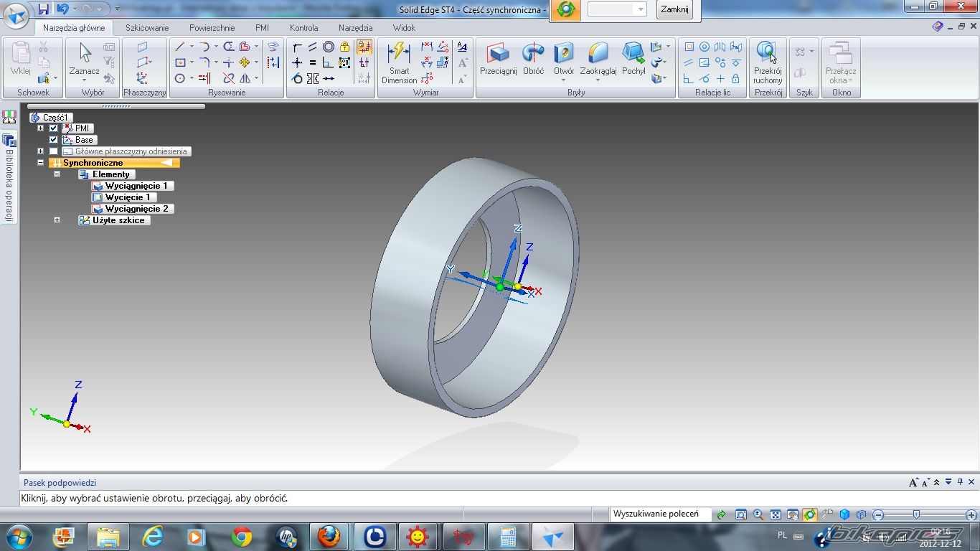The height and width of the screenshot is (551, 980).
Task: Save the document from quick access toolbar
Action: click(43, 9)
